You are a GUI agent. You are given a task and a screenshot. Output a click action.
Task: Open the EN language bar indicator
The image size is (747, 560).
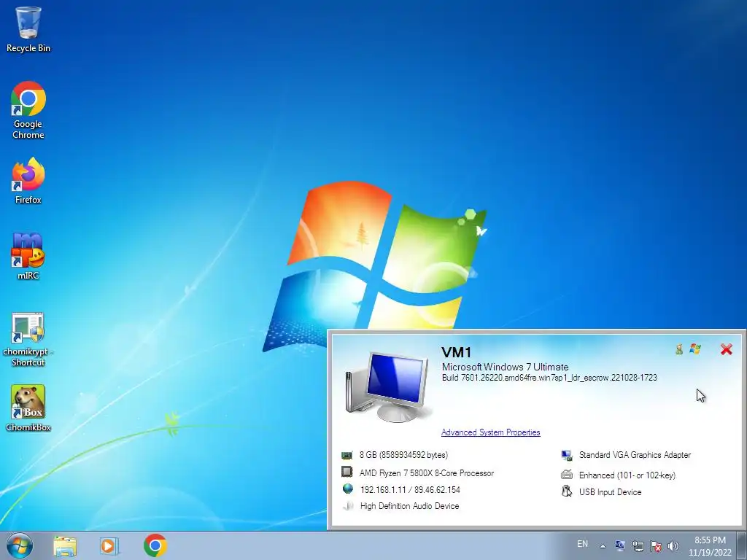click(x=582, y=544)
